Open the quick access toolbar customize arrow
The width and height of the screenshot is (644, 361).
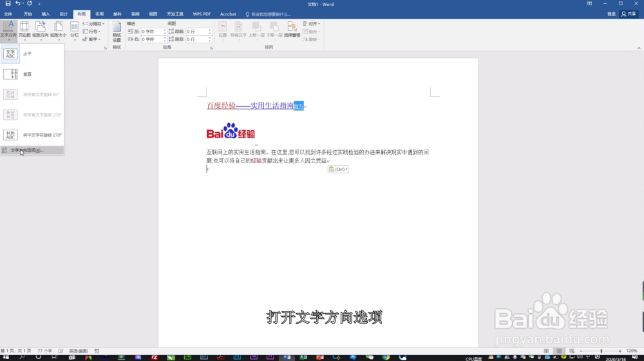click(x=39, y=4)
